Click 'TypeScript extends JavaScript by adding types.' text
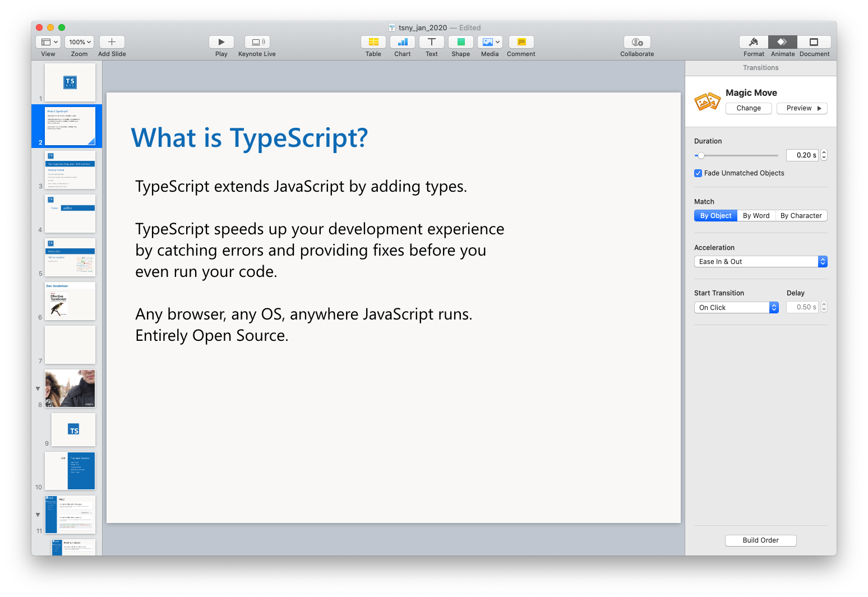Viewport: 868px width, 597px height. 301,187
